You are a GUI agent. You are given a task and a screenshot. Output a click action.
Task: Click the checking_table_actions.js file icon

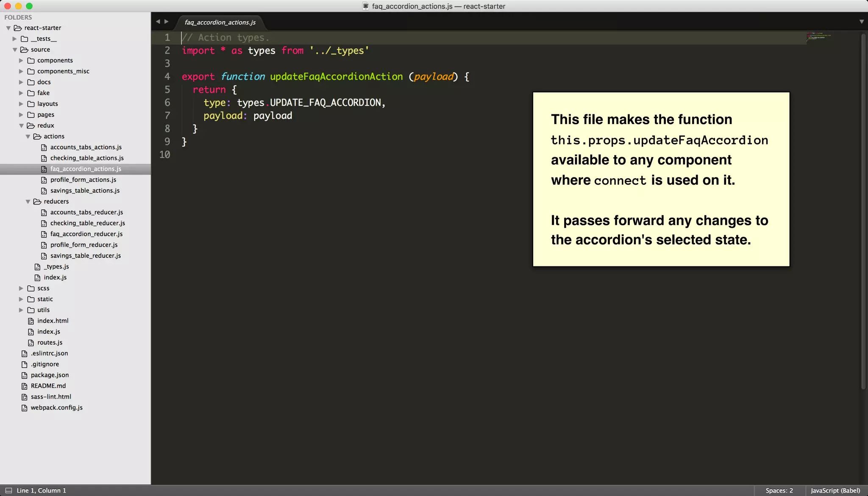tap(44, 158)
